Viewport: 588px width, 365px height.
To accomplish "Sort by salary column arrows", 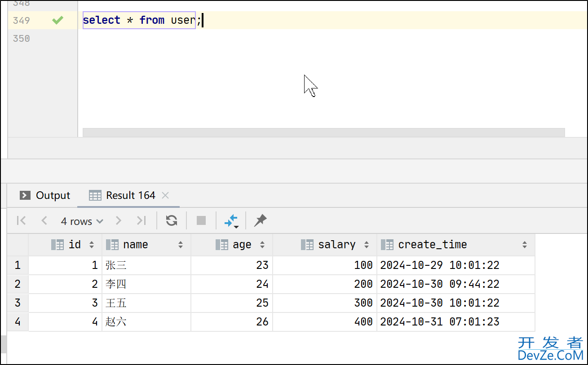I will (367, 245).
